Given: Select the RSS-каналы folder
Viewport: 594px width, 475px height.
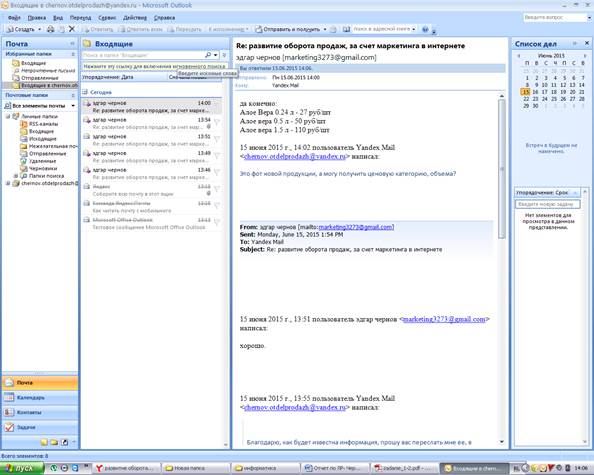Looking at the screenshot, I should (x=43, y=124).
